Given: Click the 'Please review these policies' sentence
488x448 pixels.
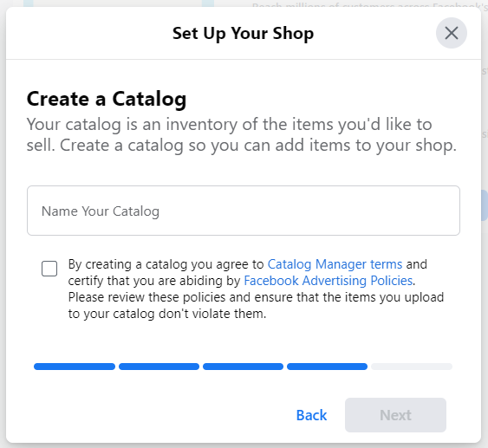Looking at the screenshot, I should 256,297.
